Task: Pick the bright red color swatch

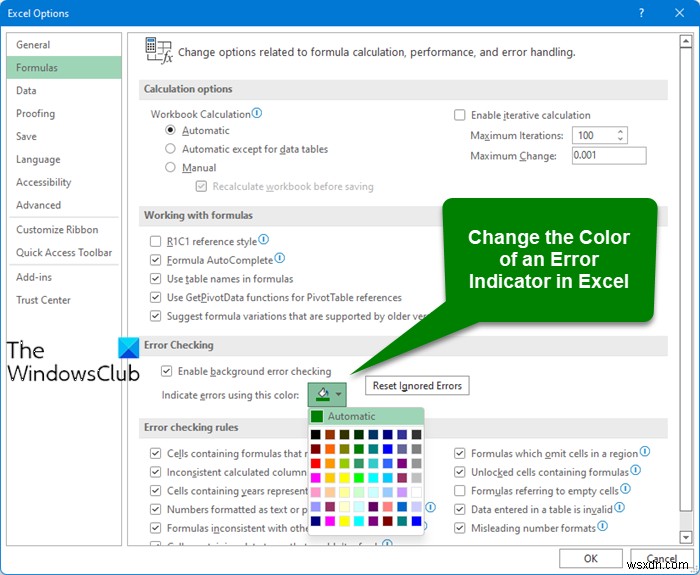Action: coord(316,463)
